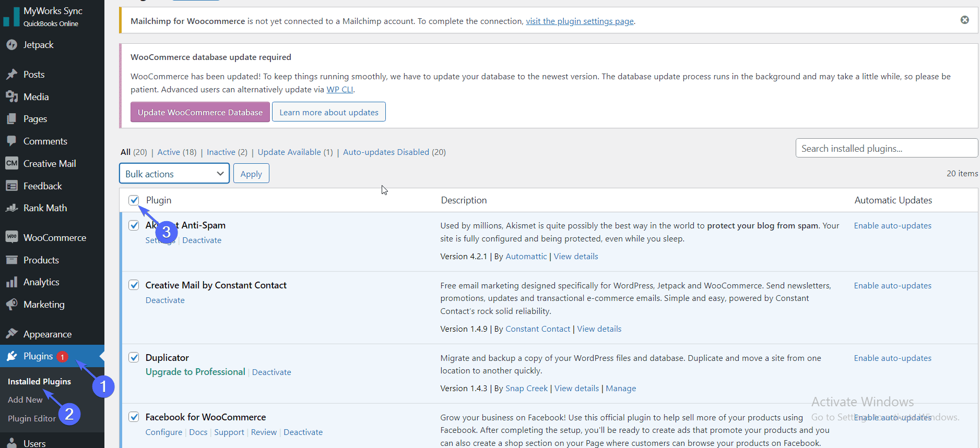Click the Feedback form icon

coord(11,186)
